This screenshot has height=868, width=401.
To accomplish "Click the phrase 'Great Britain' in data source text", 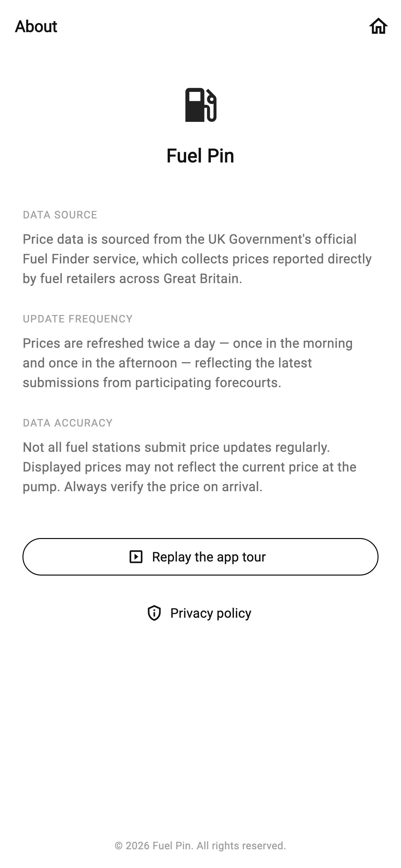I will (x=201, y=279).
